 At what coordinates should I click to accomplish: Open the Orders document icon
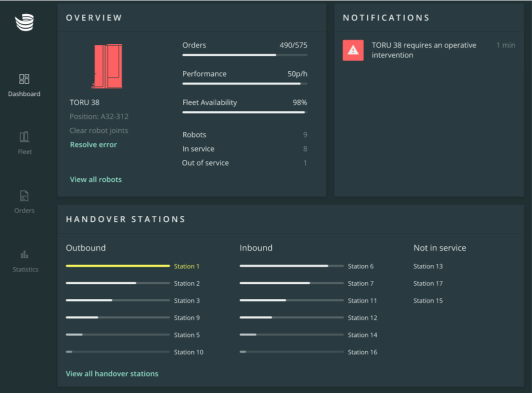(x=24, y=196)
